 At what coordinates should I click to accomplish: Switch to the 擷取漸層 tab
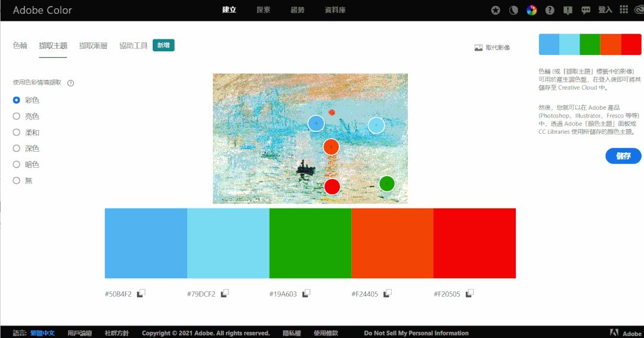[x=93, y=45]
